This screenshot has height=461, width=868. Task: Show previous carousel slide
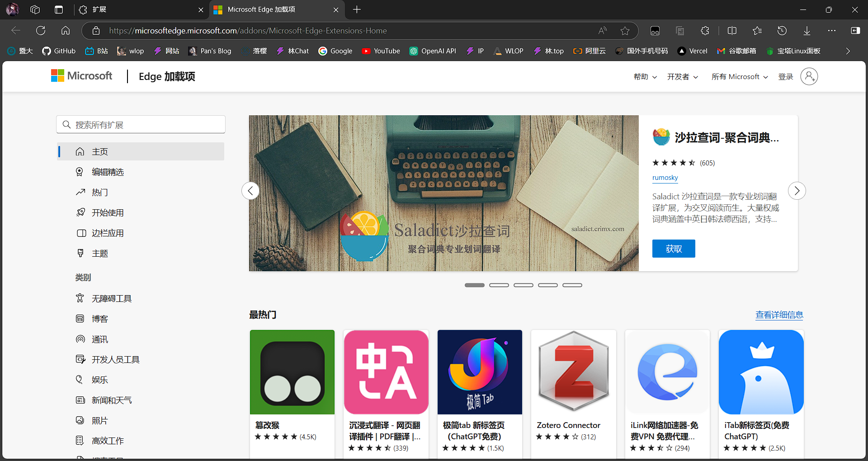tap(250, 191)
